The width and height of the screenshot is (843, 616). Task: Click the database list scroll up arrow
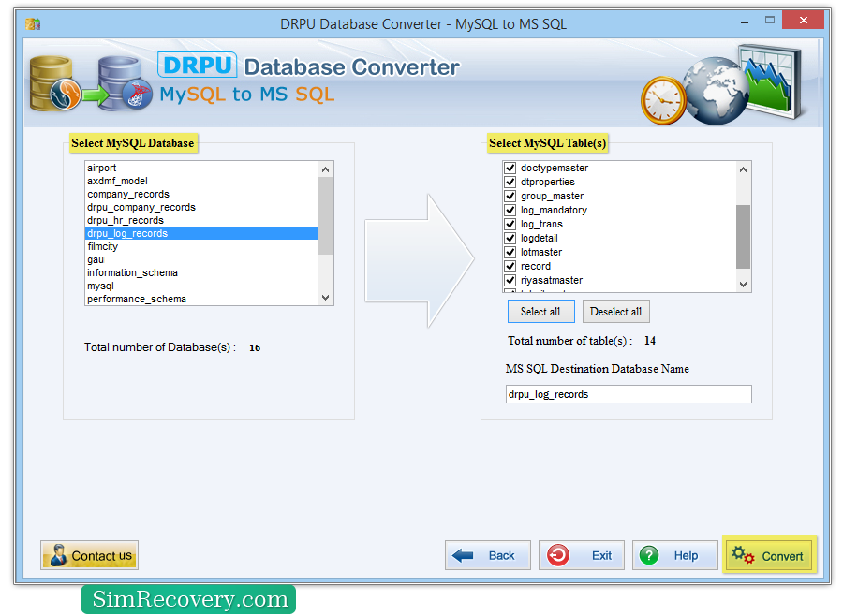tap(325, 169)
